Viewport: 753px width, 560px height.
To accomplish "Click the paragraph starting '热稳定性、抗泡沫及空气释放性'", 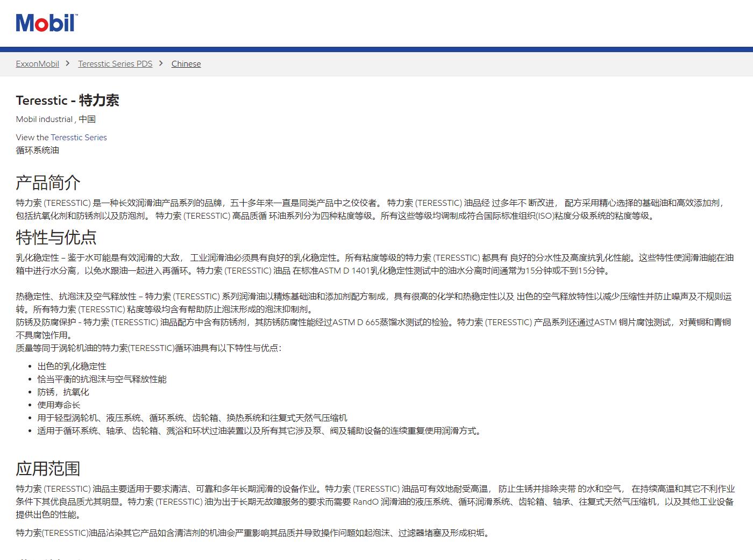I will coord(374,303).
